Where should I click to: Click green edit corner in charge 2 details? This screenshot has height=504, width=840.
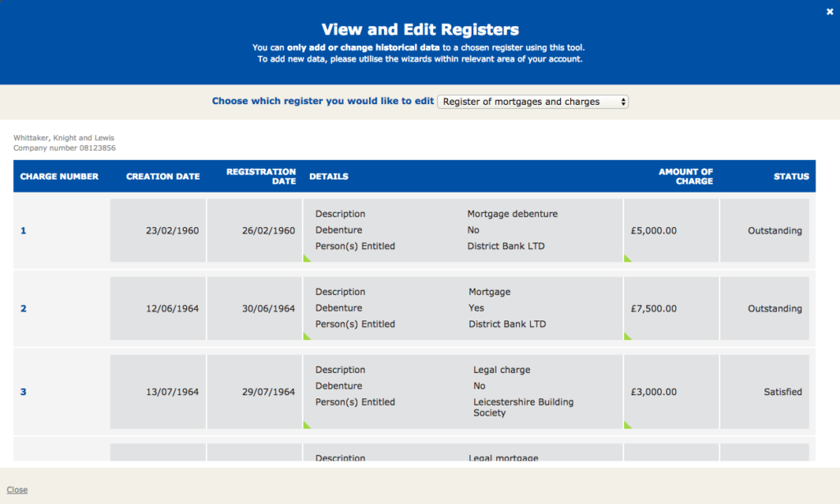pos(308,336)
